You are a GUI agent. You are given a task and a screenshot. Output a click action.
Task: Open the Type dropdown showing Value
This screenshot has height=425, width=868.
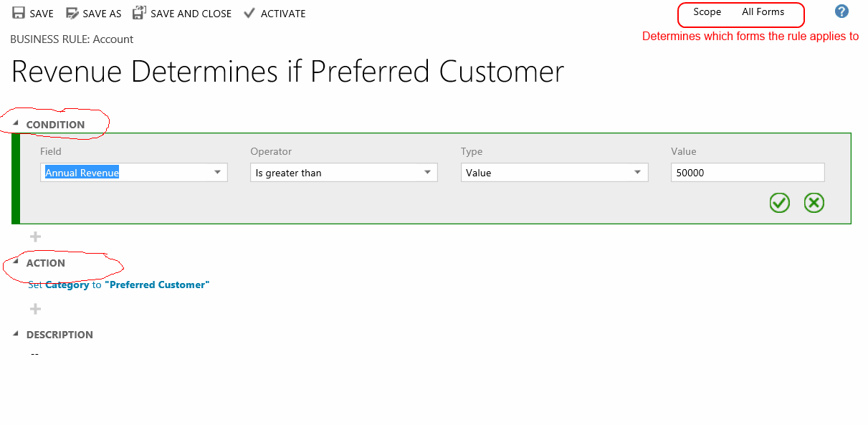(x=637, y=172)
